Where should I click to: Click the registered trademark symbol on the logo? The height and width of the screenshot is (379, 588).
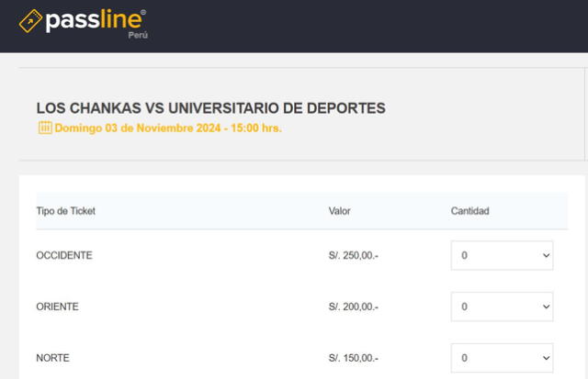point(141,12)
